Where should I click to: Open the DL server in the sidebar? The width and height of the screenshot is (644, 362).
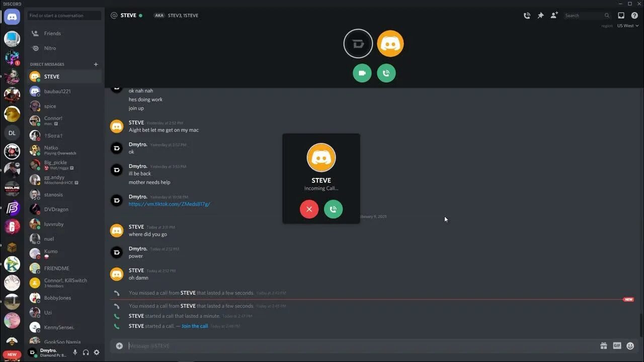pos(12,133)
